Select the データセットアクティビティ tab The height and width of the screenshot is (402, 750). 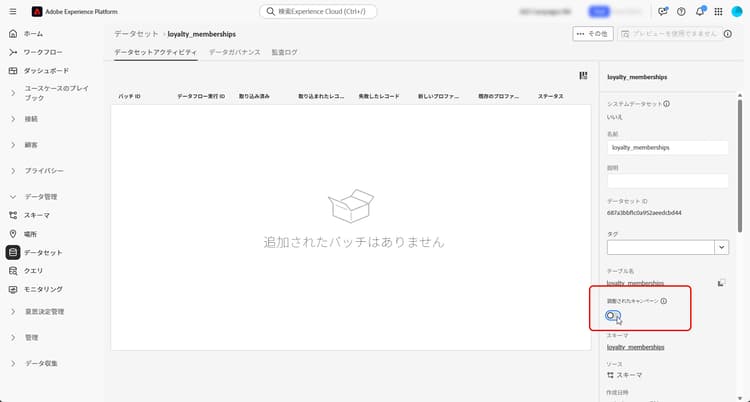[155, 52]
